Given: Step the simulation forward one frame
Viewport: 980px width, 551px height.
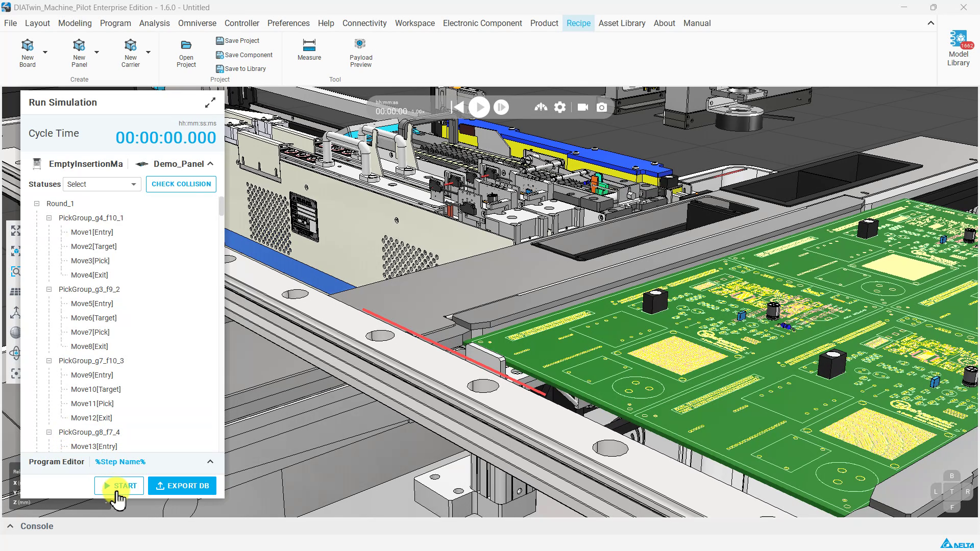Looking at the screenshot, I should (501, 107).
